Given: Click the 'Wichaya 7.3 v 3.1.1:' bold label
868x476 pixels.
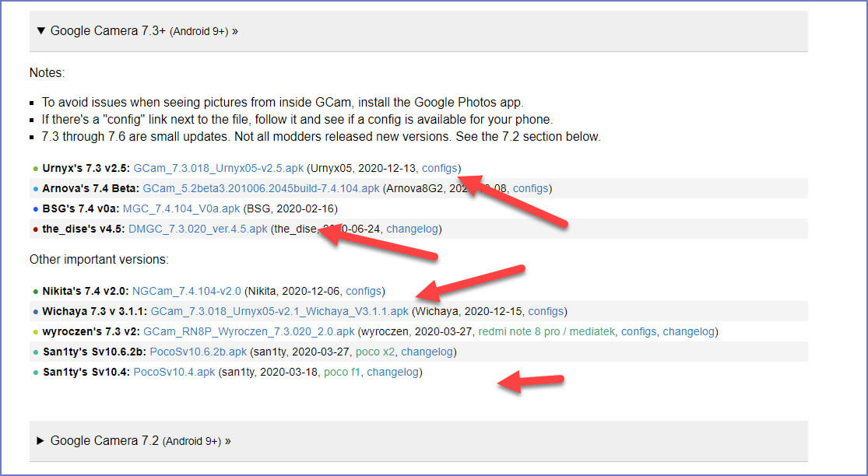Looking at the screenshot, I should (95, 311).
